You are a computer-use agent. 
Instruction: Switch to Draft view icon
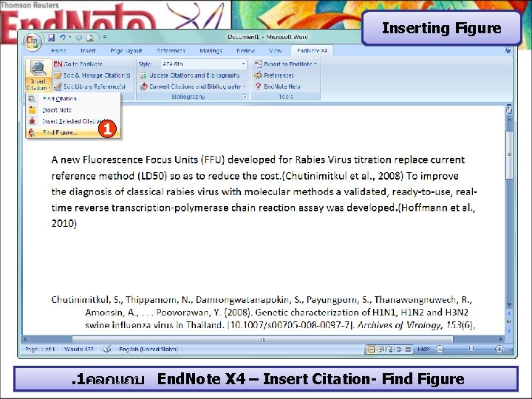pyautogui.click(x=408, y=349)
